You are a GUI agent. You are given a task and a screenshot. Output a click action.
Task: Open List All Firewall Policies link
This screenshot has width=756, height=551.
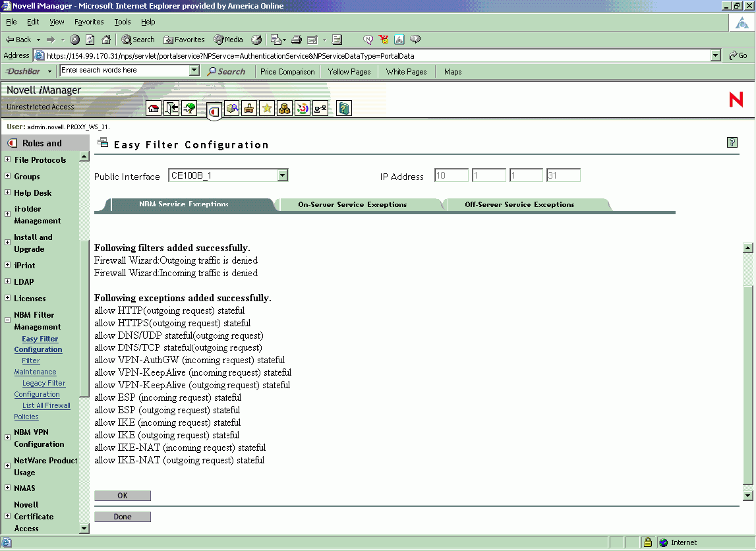(42, 411)
